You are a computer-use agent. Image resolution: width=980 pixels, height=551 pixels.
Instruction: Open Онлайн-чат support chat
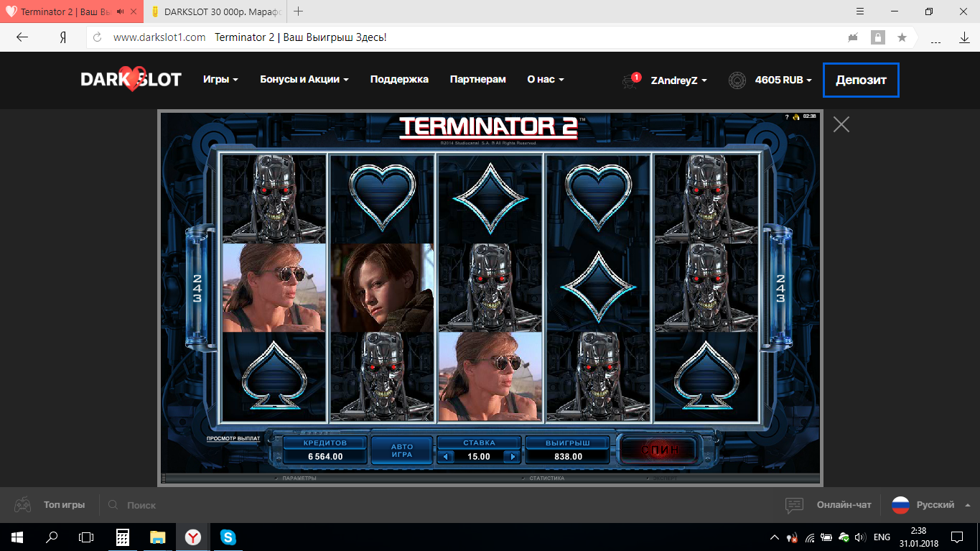pos(844,505)
